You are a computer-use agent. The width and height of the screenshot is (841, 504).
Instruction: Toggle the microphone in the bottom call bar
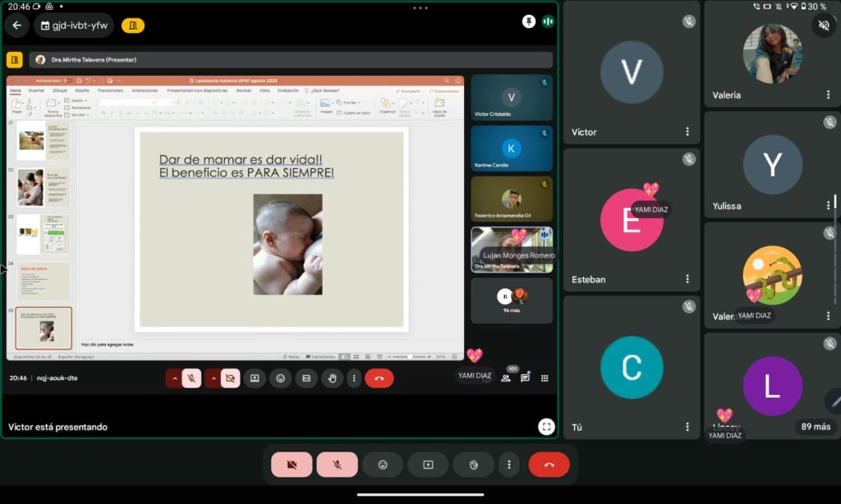pos(337,465)
